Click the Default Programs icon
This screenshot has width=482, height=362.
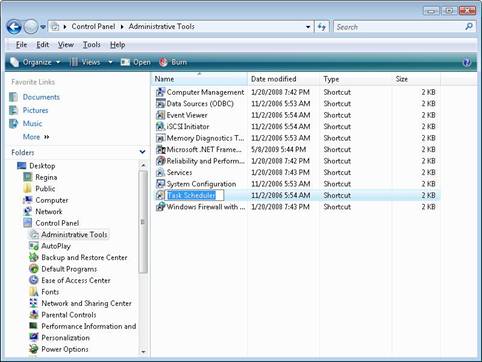[x=34, y=269]
